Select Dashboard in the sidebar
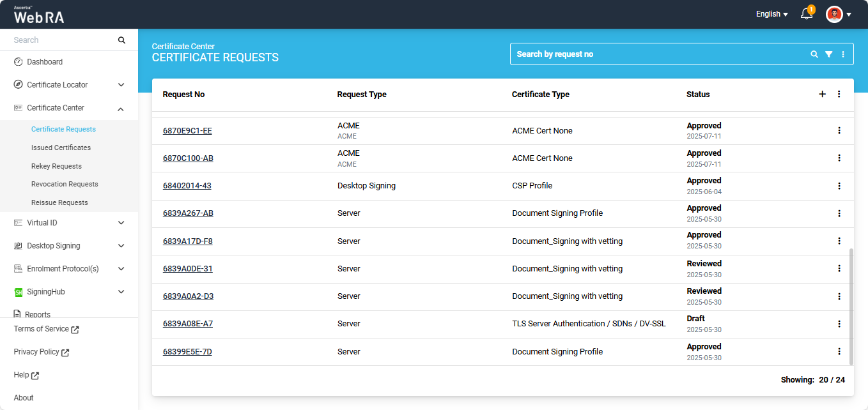The height and width of the screenshot is (410, 868). (x=45, y=62)
